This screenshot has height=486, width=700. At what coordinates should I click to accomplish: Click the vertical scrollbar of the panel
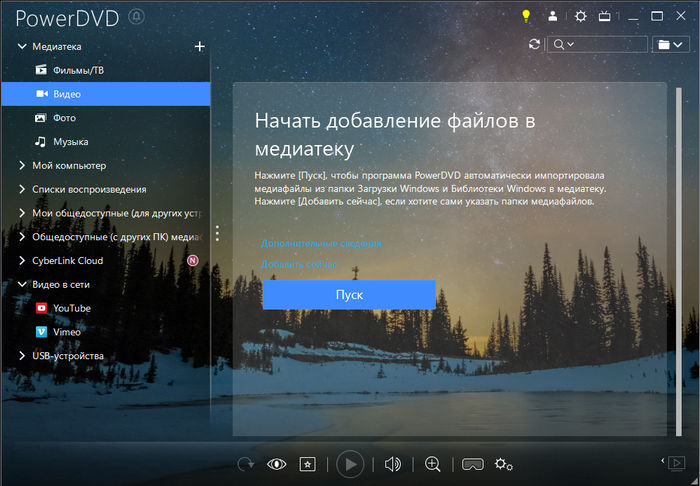[679, 262]
